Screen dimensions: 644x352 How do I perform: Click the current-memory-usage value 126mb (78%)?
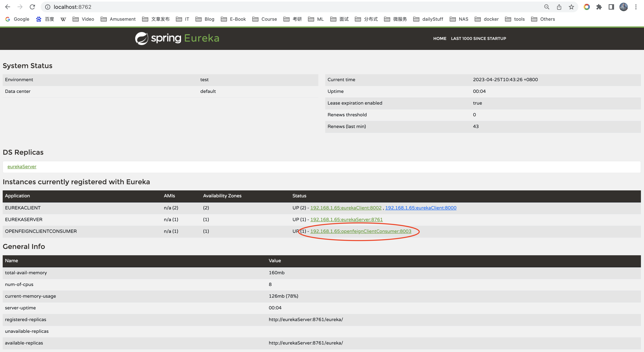[x=283, y=296]
